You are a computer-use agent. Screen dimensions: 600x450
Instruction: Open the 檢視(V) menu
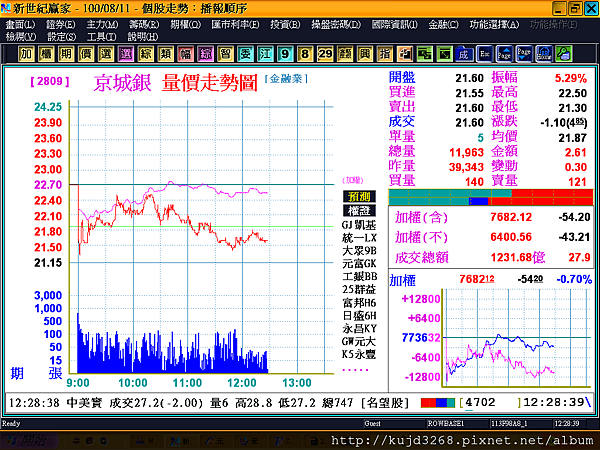tap(21, 37)
